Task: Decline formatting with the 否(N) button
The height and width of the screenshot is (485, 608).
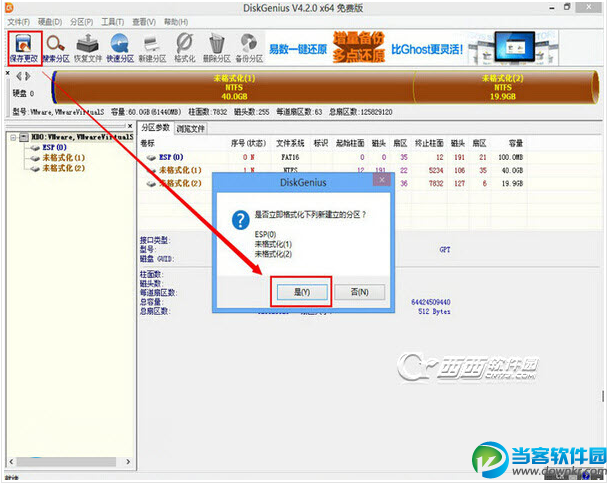Action: pos(359,292)
